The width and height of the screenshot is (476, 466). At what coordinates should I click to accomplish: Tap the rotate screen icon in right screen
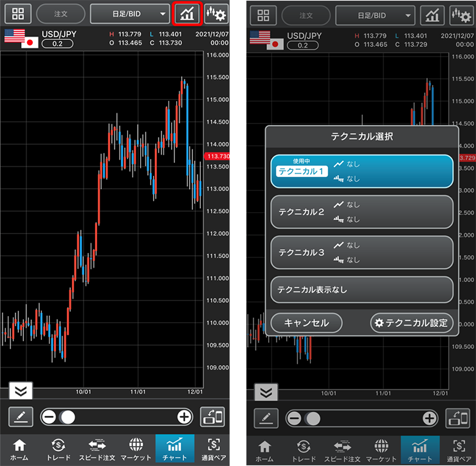click(x=458, y=418)
